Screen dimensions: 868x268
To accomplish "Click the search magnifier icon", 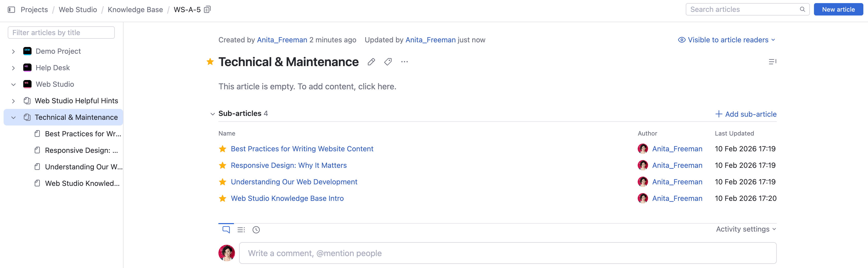I will pos(802,10).
